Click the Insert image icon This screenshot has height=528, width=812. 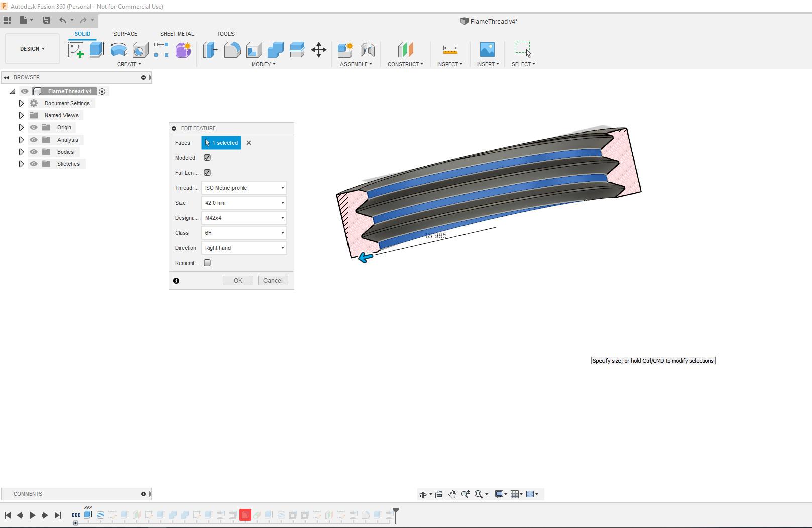487,50
